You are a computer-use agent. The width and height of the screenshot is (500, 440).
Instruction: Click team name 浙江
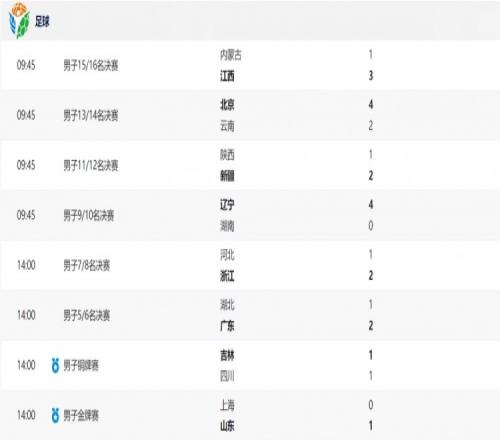pyautogui.click(x=227, y=276)
